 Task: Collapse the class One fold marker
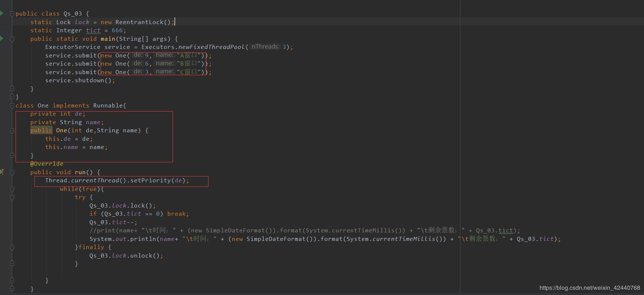(x=12, y=106)
